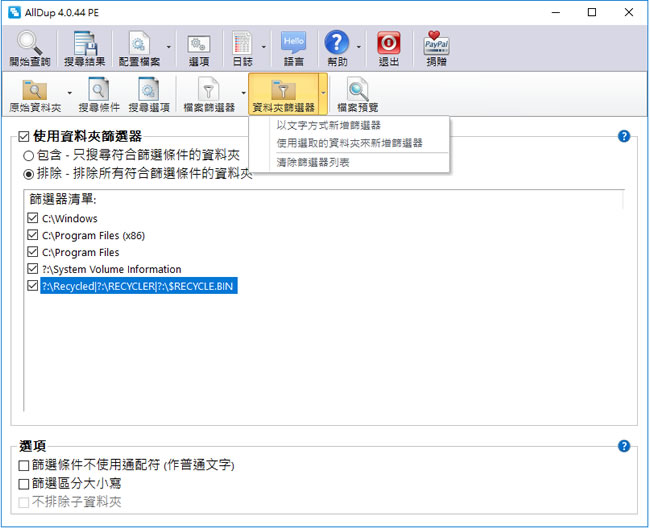
Task: Maximize the AllDup window
Action: (x=592, y=12)
